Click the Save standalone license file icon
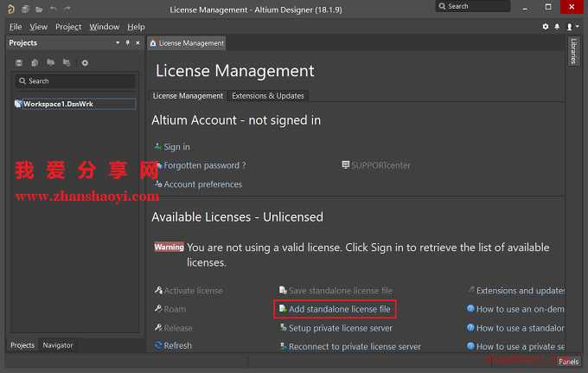Image resolution: width=588 pixels, height=373 pixels. [x=283, y=290]
